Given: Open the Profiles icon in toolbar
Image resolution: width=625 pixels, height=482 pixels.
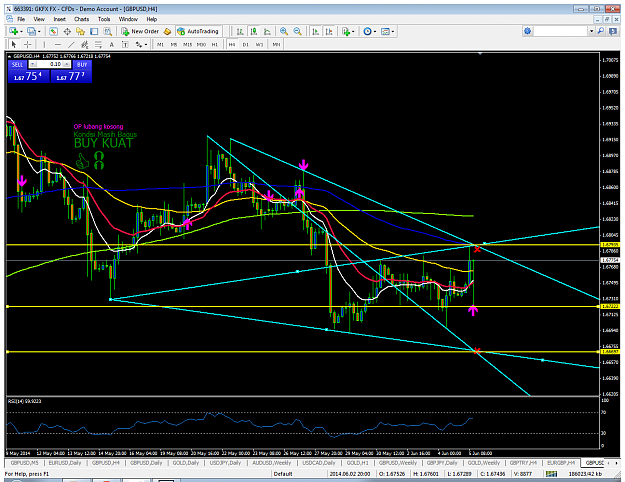Looking at the screenshot, I should coord(31,31).
